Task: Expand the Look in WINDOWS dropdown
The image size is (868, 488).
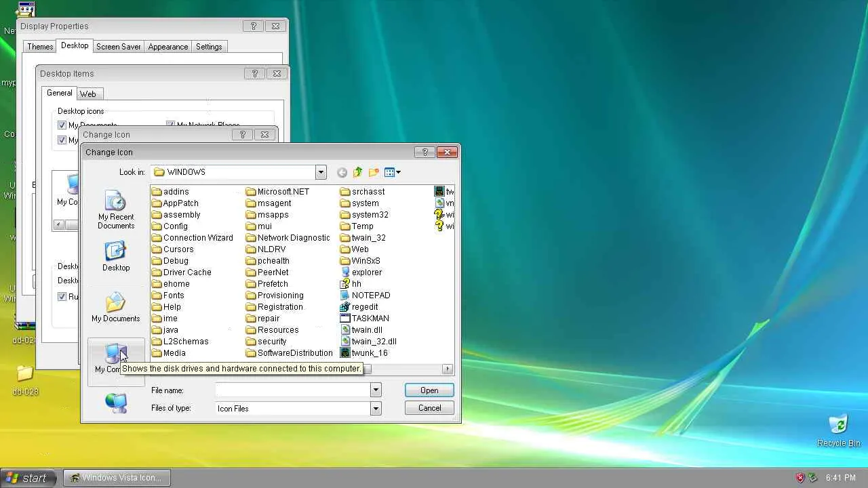Action: pyautogui.click(x=321, y=172)
